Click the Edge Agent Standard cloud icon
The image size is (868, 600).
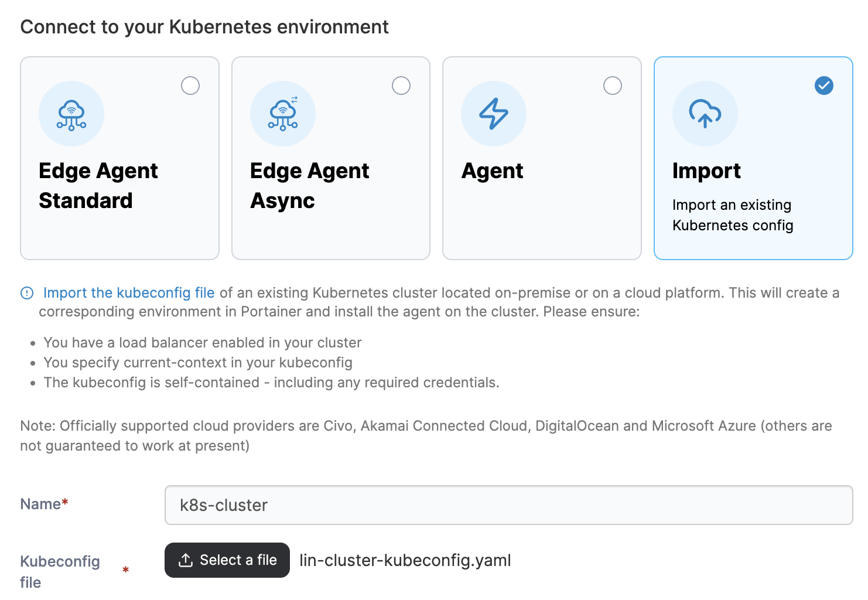pos(71,114)
